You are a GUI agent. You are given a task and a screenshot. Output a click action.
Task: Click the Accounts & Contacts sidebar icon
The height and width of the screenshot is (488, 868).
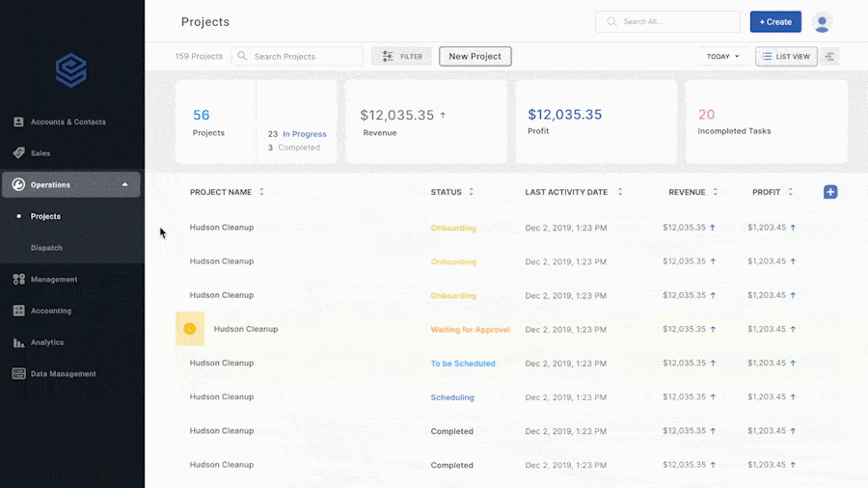pos(18,122)
